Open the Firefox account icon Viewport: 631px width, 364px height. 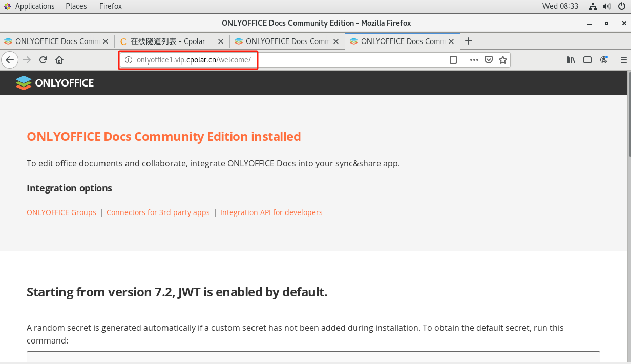(604, 60)
